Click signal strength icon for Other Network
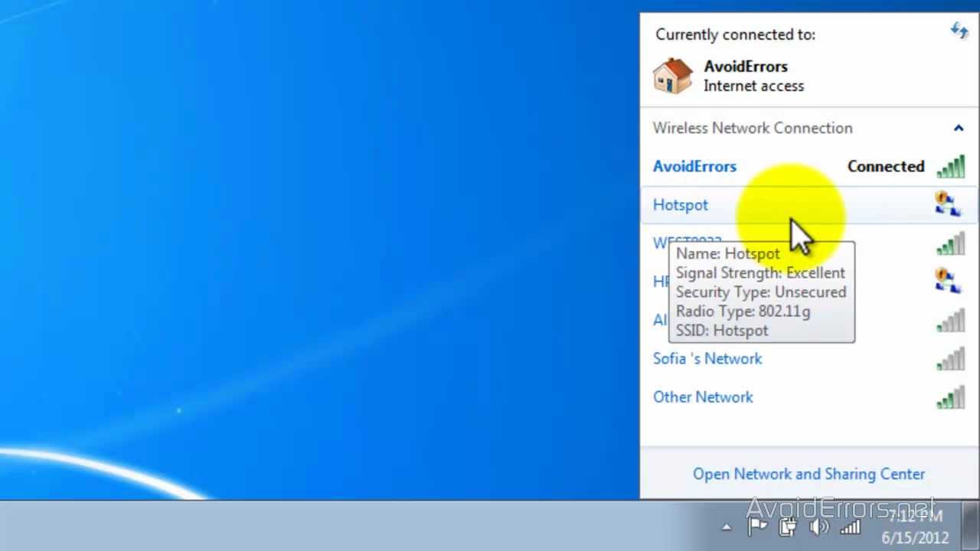Viewport: 980px width, 551px height. click(951, 396)
